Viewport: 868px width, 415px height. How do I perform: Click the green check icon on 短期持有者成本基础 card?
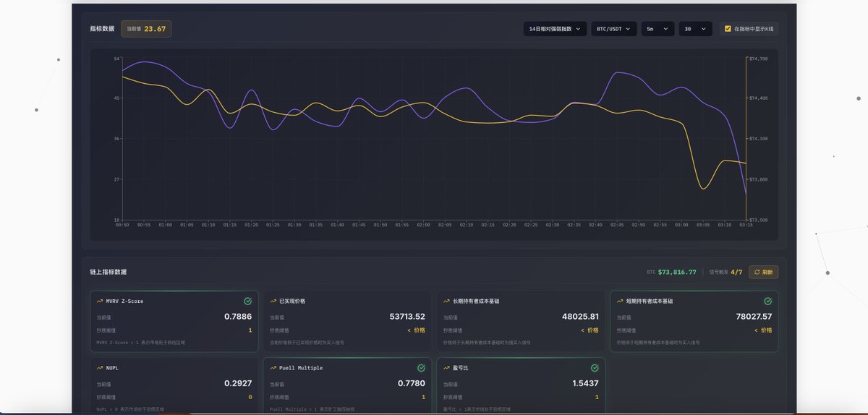768,301
